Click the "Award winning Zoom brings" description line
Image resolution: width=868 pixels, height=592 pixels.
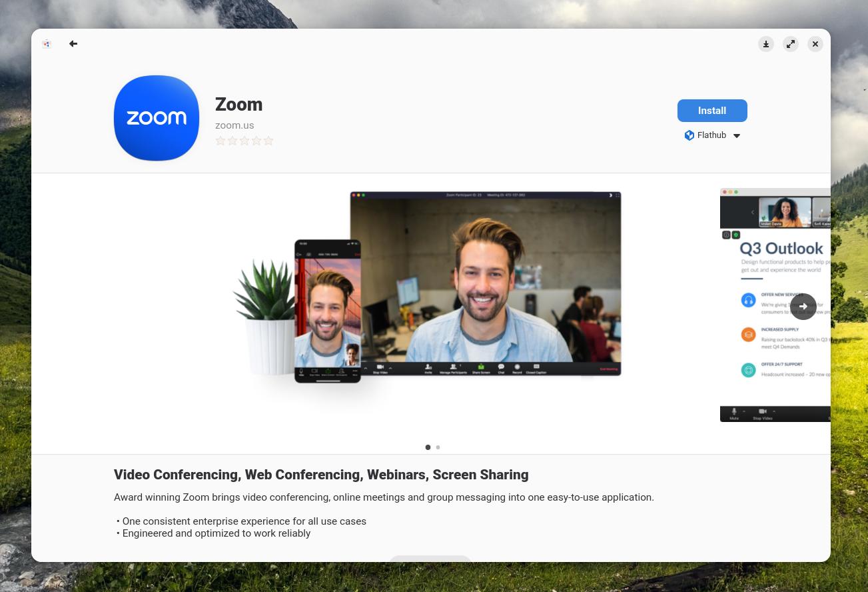384,497
